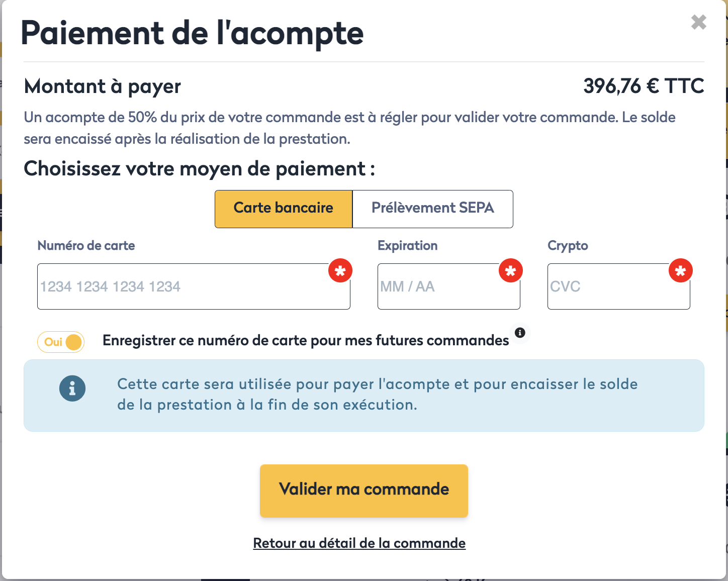The width and height of the screenshot is (728, 581).
Task: Click the Expiration field label
Action: tap(407, 246)
